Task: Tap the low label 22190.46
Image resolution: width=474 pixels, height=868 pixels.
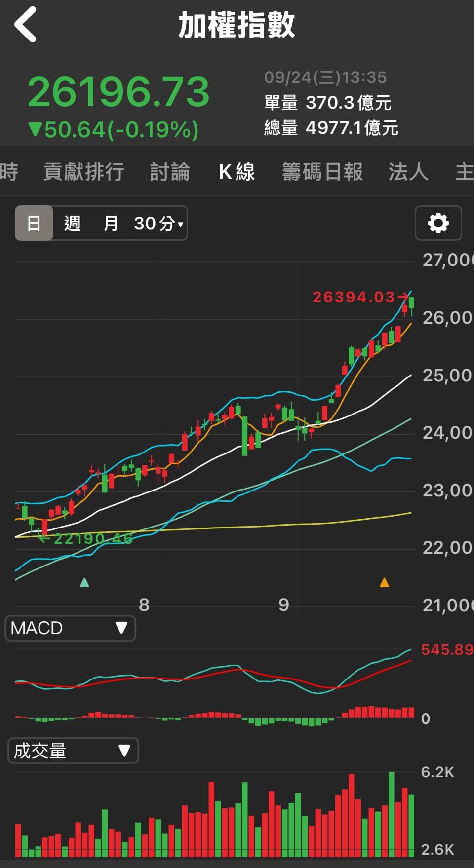Action: tap(93, 538)
